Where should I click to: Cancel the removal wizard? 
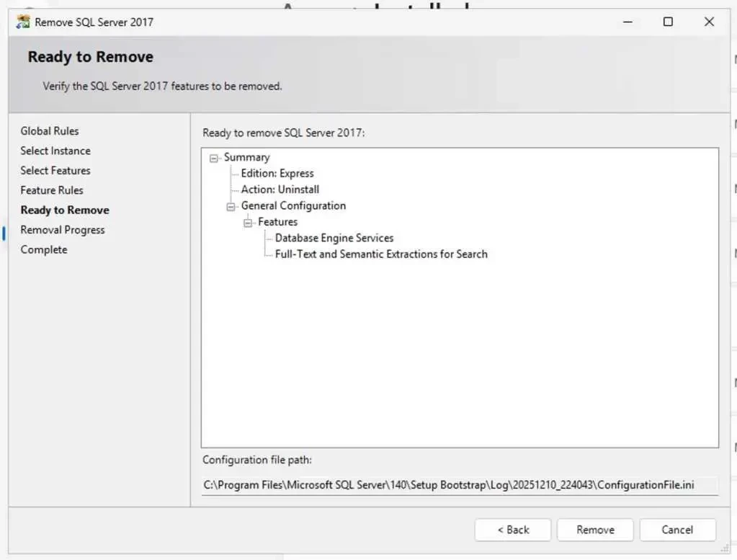pos(677,530)
